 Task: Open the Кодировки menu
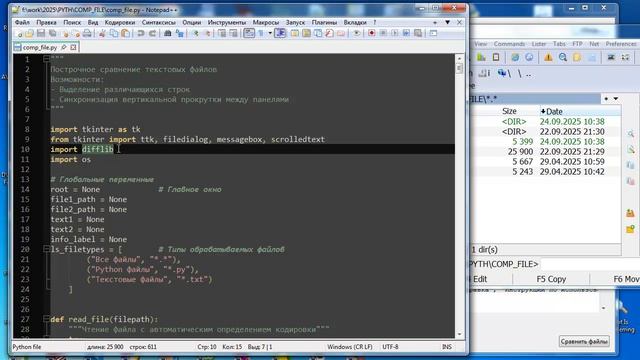click(x=120, y=22)
